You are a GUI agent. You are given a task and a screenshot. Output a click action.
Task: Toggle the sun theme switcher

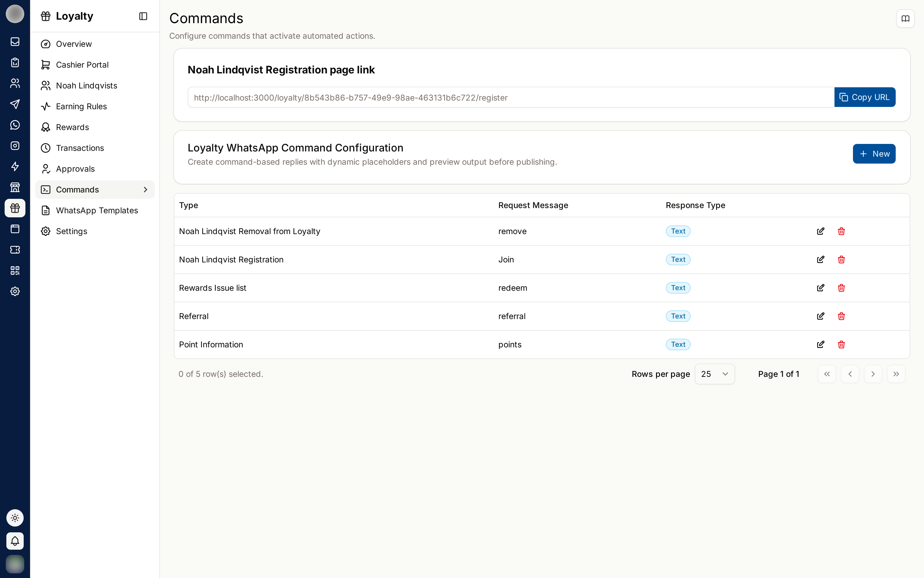tap(15, 518)
